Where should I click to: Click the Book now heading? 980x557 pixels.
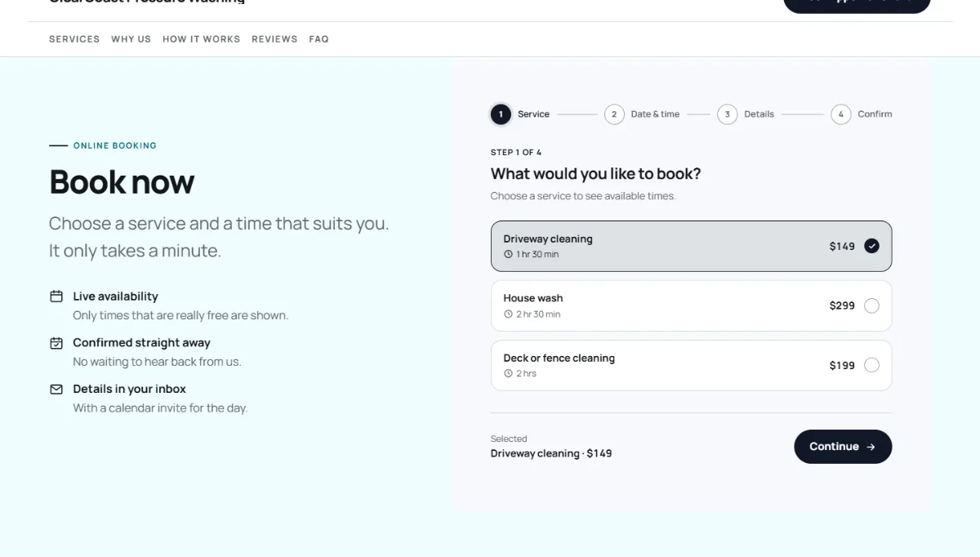click(x=122, y=181)
